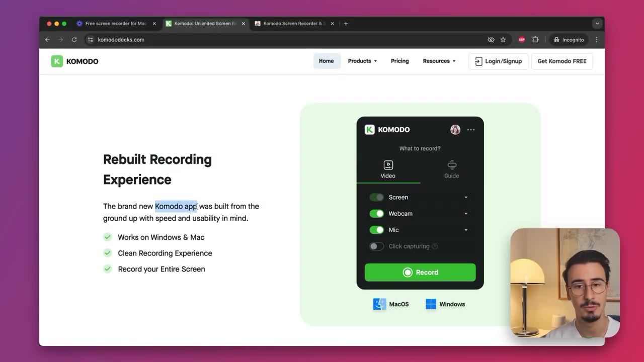Click the checkmark beside 'Works on Windows & Mac'
The height and width of the screenshot is (362, 644).
tap(107, 237)
